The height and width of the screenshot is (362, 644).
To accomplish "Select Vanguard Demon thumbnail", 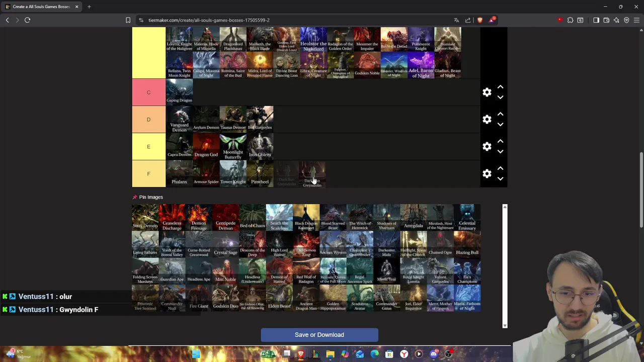I will coord(179,119).
